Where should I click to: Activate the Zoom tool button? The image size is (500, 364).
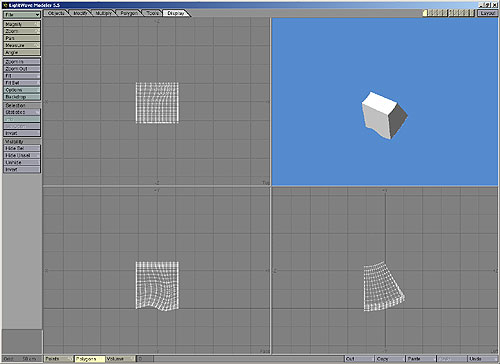click(x=22, y=31)
